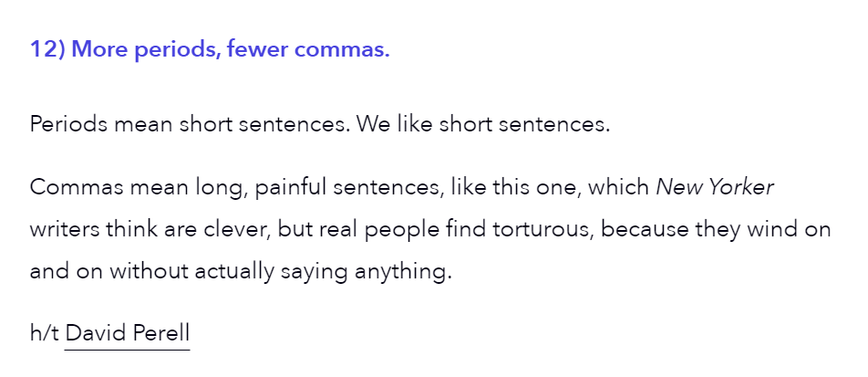
Task: Click the word "anything." ending the paragraph
Action: click(x=403, y=272)
